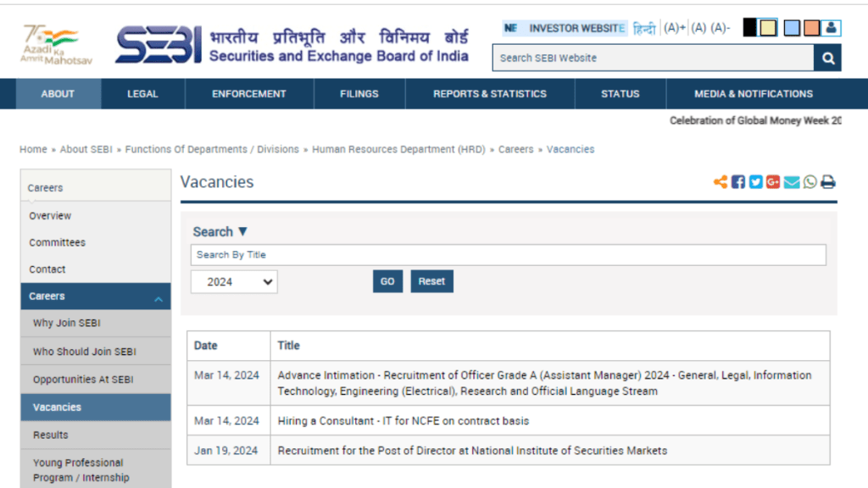Click the GO button
This screenshot has width=868, height=488.
[387, 281]
